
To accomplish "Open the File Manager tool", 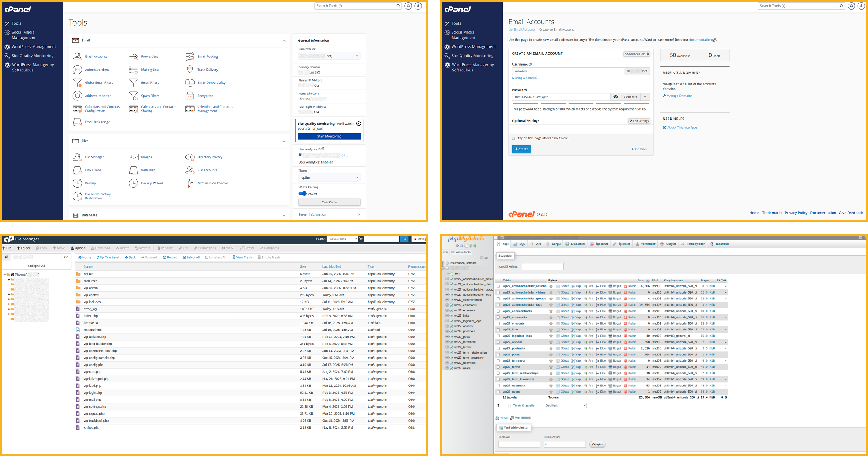I will pos(94,157).
